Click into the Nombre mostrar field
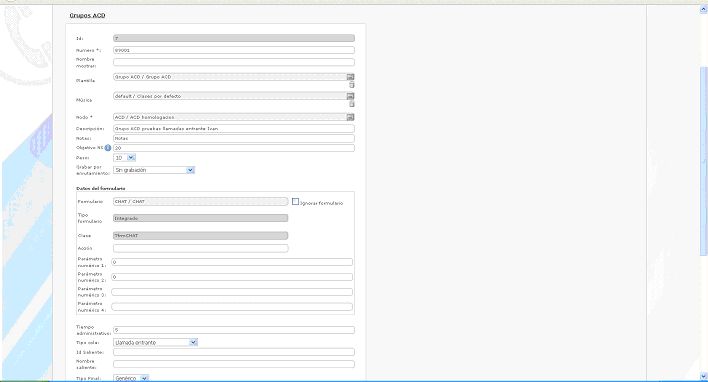708x382 pixels. pyautogui.click(x=234, y=62)
